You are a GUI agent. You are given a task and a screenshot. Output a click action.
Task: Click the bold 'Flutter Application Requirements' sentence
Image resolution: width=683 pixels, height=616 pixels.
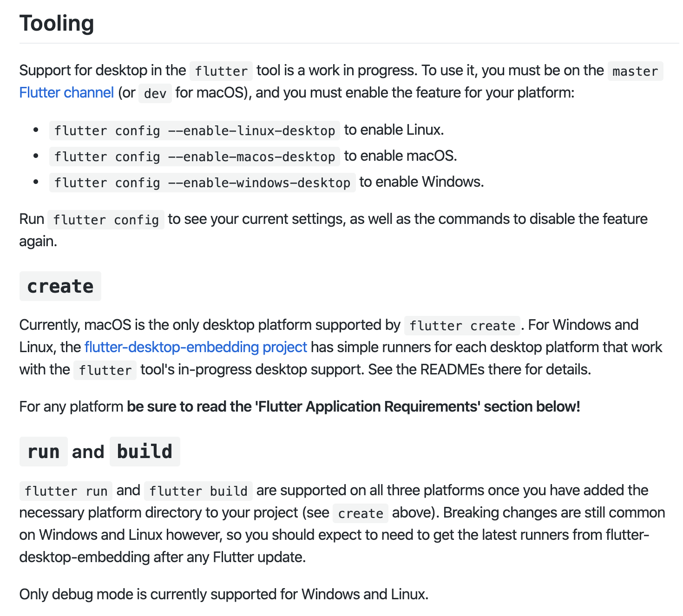click(353, 406)
